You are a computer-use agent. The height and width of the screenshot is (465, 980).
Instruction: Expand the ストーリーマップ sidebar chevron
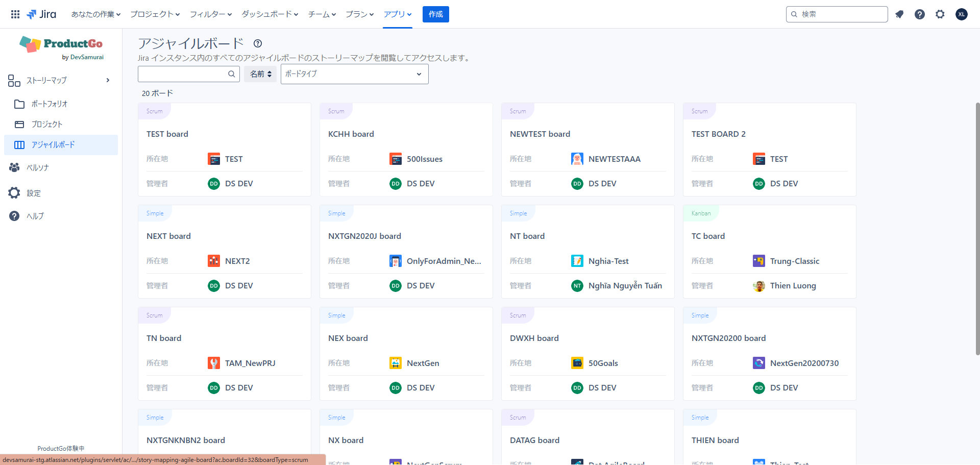(108, 80)
